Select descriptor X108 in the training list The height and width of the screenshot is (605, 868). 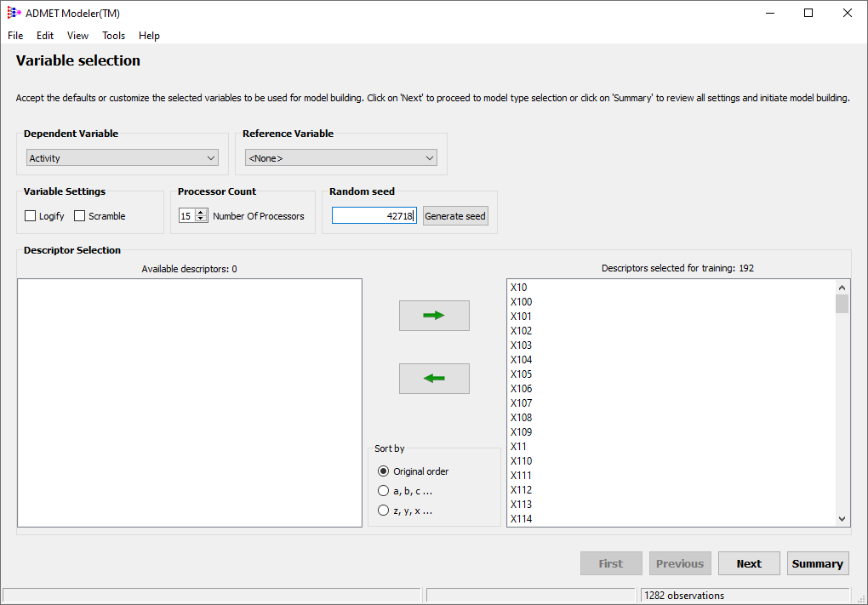521,417
